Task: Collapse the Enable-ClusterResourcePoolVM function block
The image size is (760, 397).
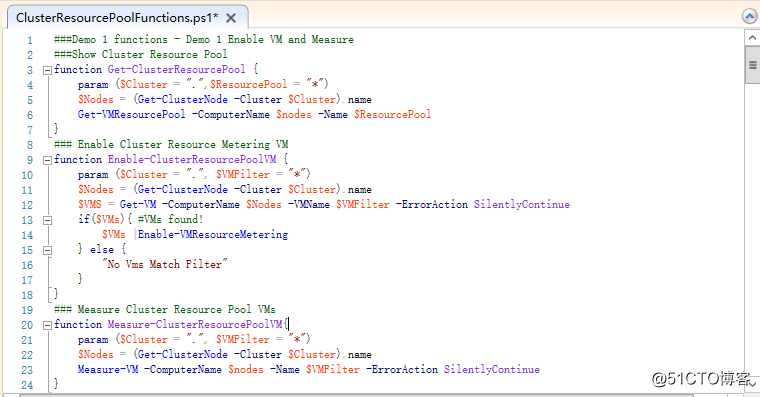Action: click(x=47, y=160)
